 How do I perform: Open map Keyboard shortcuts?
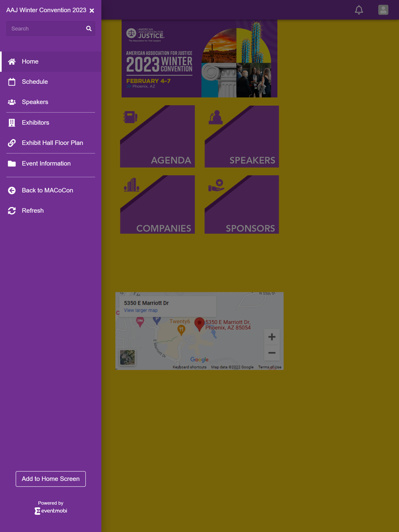(190, 367)
